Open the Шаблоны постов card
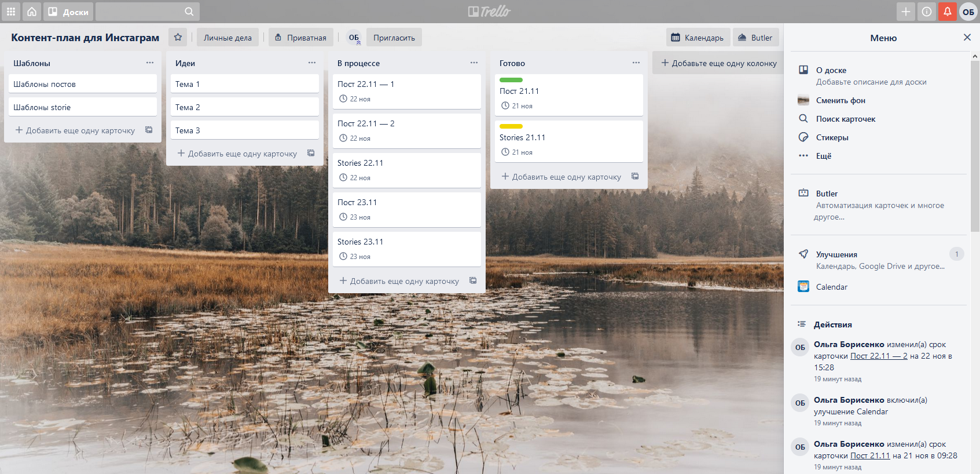The width and height of the screenshot is (980, 474). [83, 83]
